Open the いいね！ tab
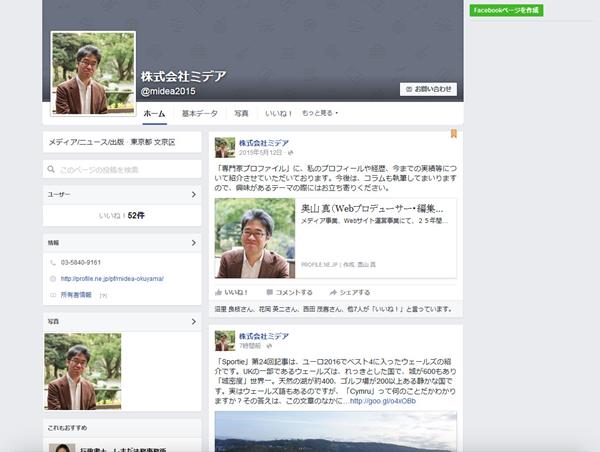 click(279, 113)
